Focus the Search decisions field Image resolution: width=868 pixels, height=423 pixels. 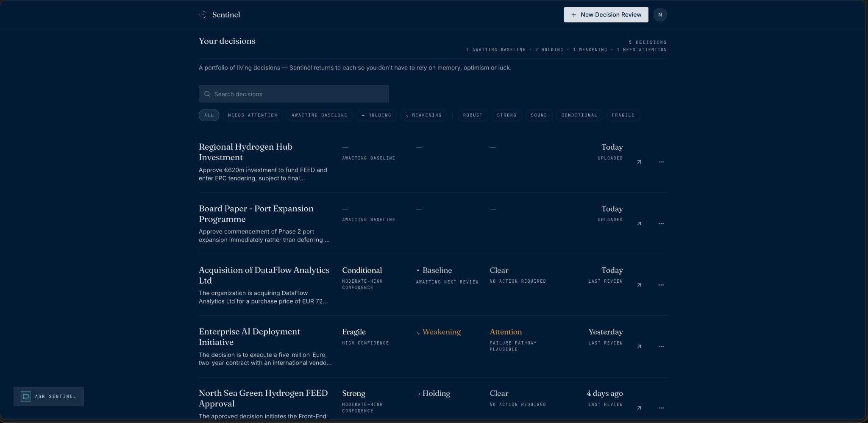[x=294, y=94]
